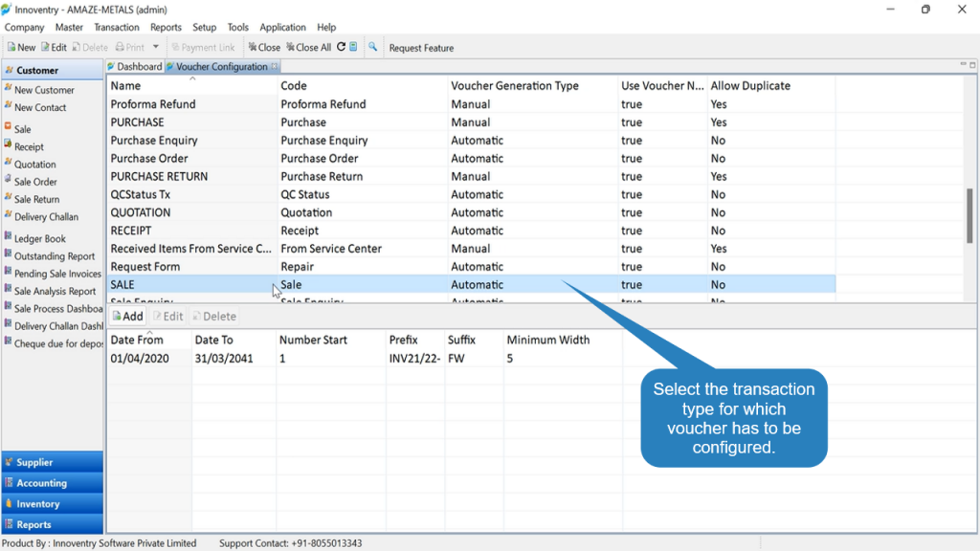Open the Setup menu

(x=204, y=28)
